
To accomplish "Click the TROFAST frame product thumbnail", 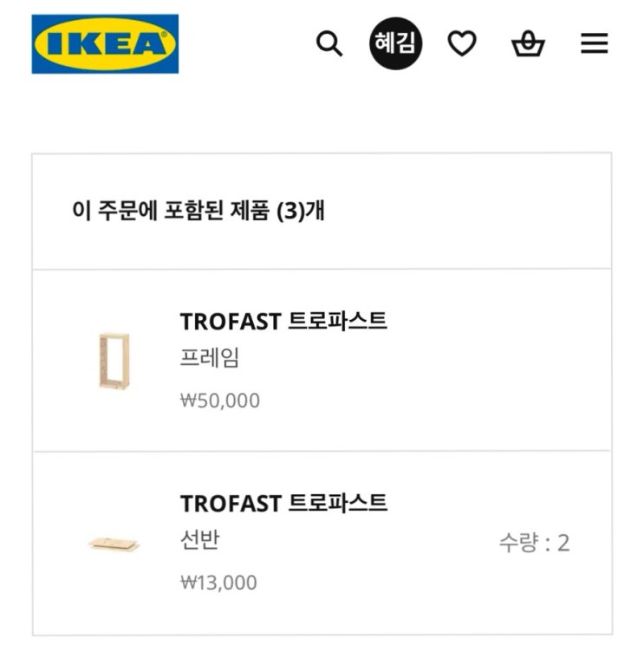I will (114, 360).
